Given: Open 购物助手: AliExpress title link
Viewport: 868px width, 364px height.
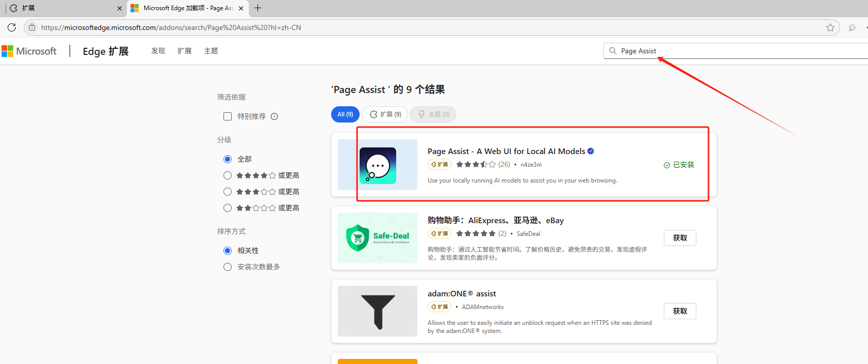Looking at the screenshot, I should [496, 220].
